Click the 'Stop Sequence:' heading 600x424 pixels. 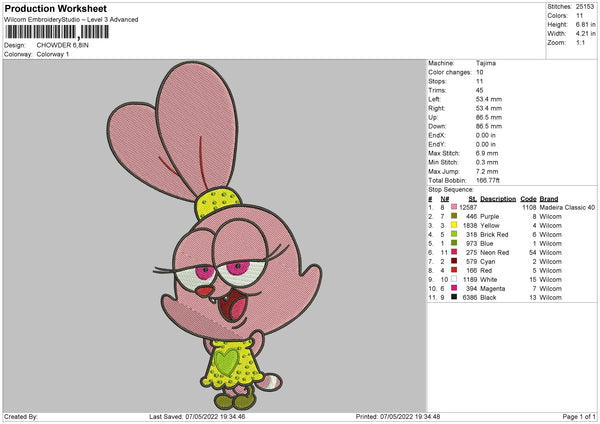click(x=451, y=190)
